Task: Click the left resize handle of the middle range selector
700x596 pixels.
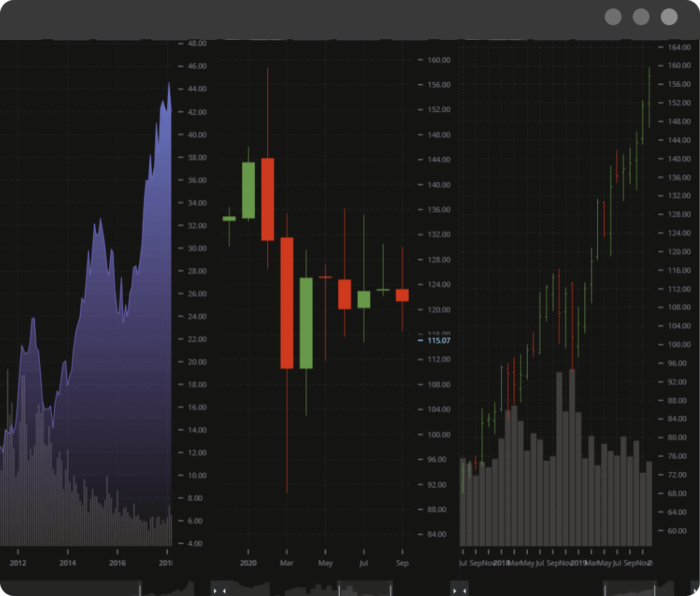Action: 338,588
